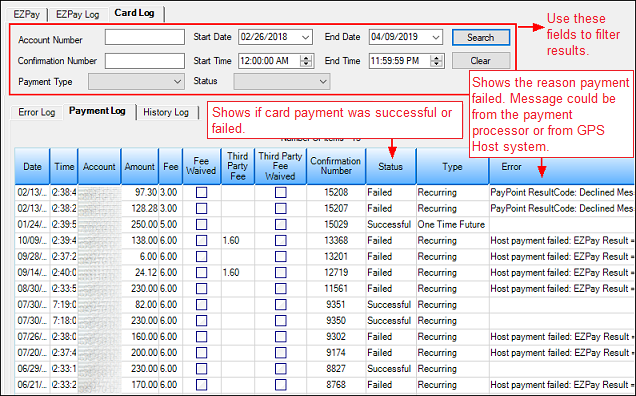Sort by the Confirmation Number column header

pyautogui.click(x=336, y=166)
